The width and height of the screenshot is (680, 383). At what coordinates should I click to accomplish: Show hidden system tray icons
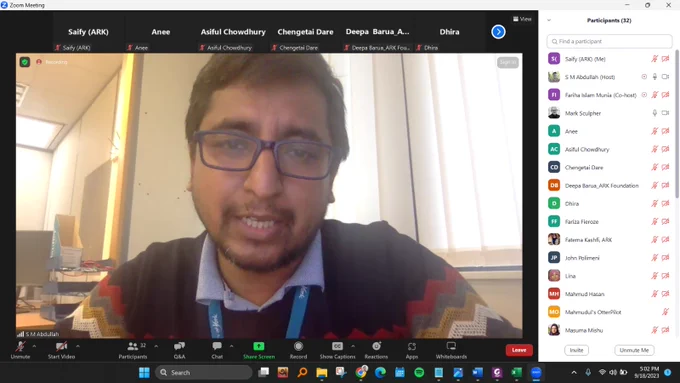pyautogui.click(x=574, y=372)
